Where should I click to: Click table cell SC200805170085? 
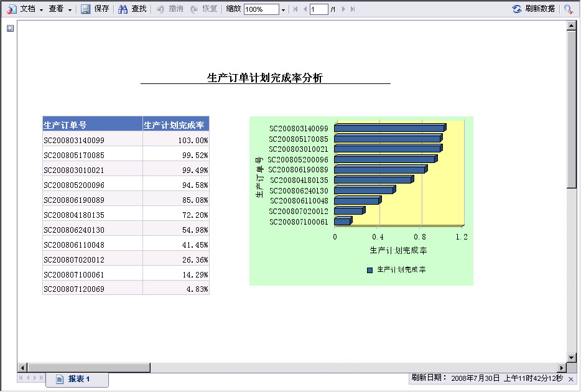(x=92, y=155)
